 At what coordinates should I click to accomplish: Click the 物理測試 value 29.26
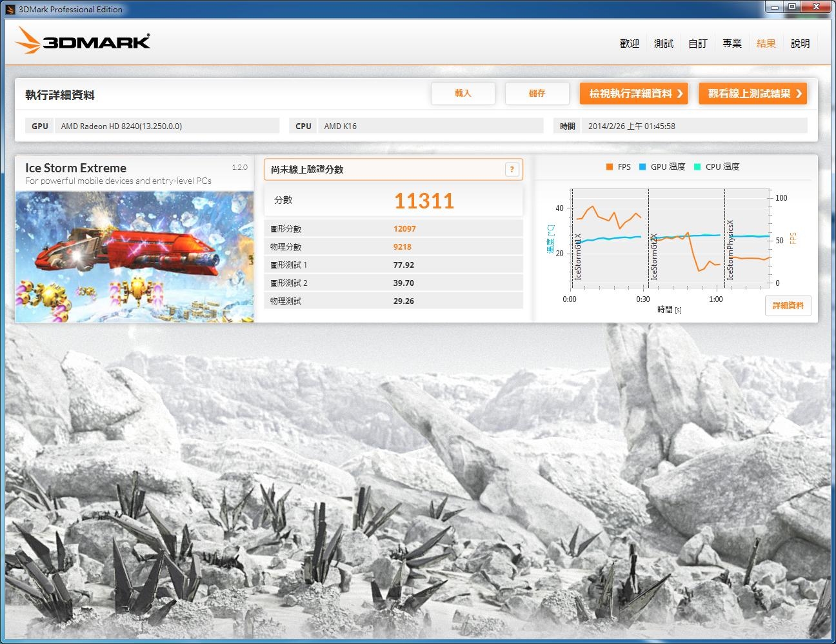(x=404, y=301)
